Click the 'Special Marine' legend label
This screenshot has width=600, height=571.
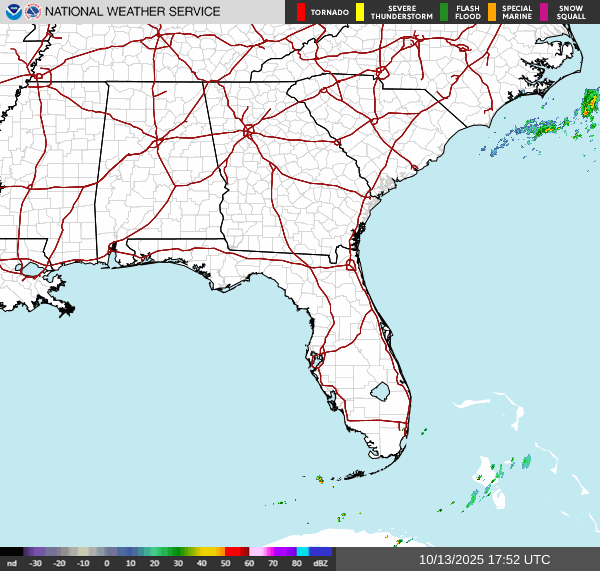(517, 12)
